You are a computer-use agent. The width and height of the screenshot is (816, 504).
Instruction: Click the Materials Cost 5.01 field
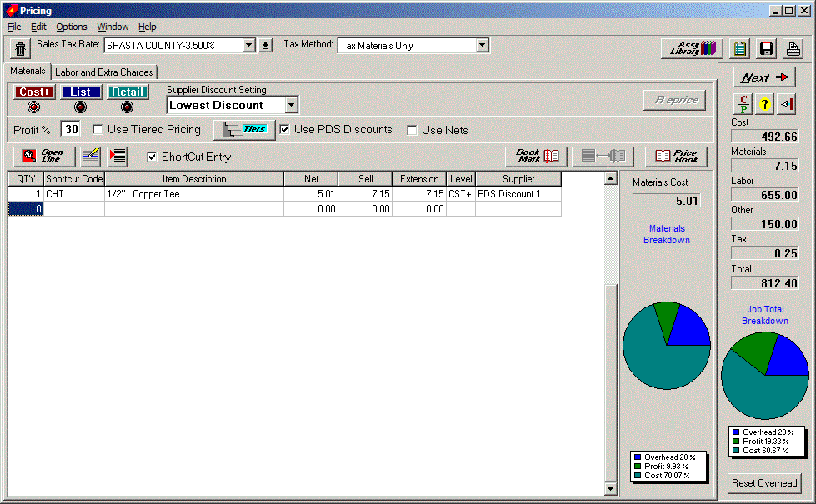coord(667,201)
